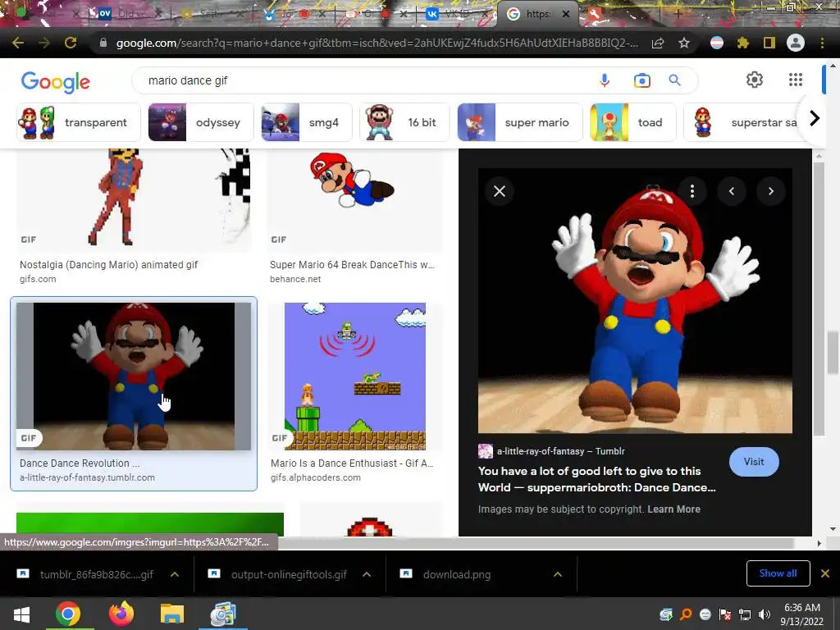Start voice search with the microphone

[x=605, y=80]
